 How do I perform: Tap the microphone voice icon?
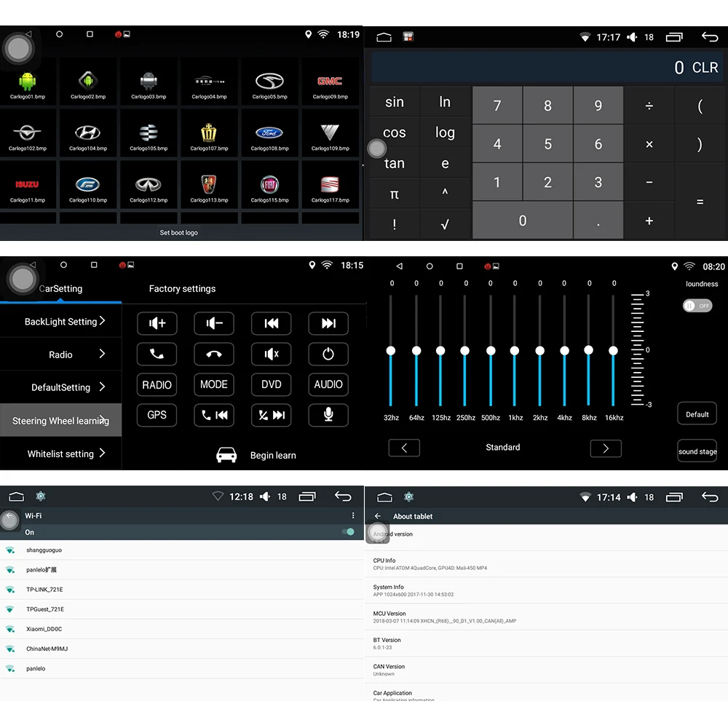click(x=328, y=415)
